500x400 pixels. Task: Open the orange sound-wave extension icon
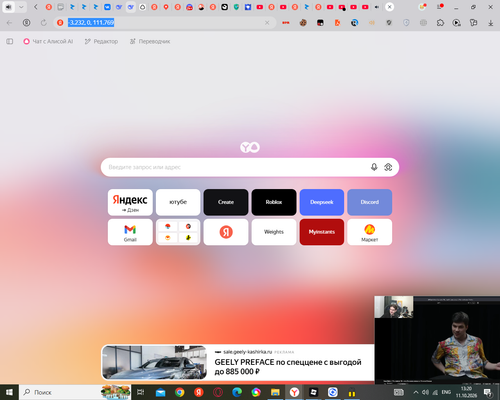372,23
